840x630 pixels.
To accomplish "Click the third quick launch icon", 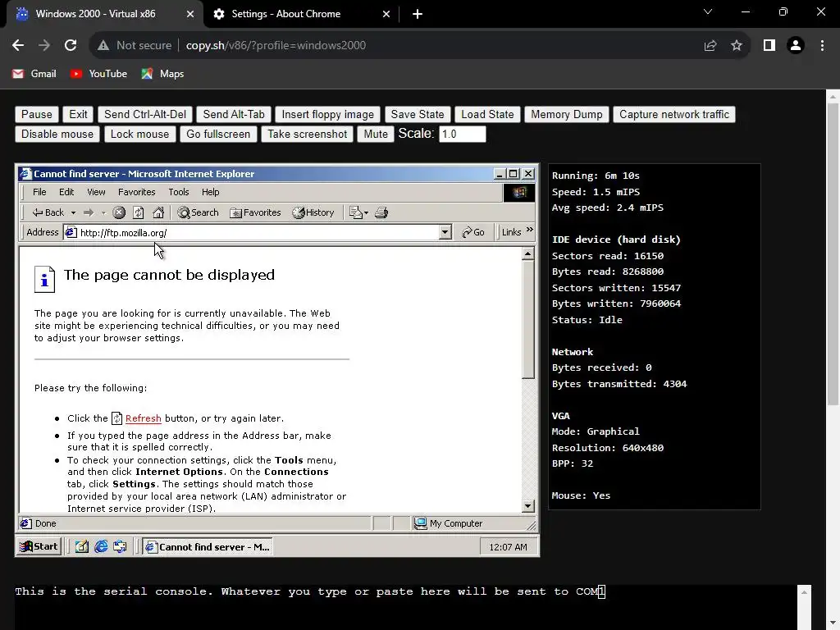I will pyautogui.click(x=120, y=546).
